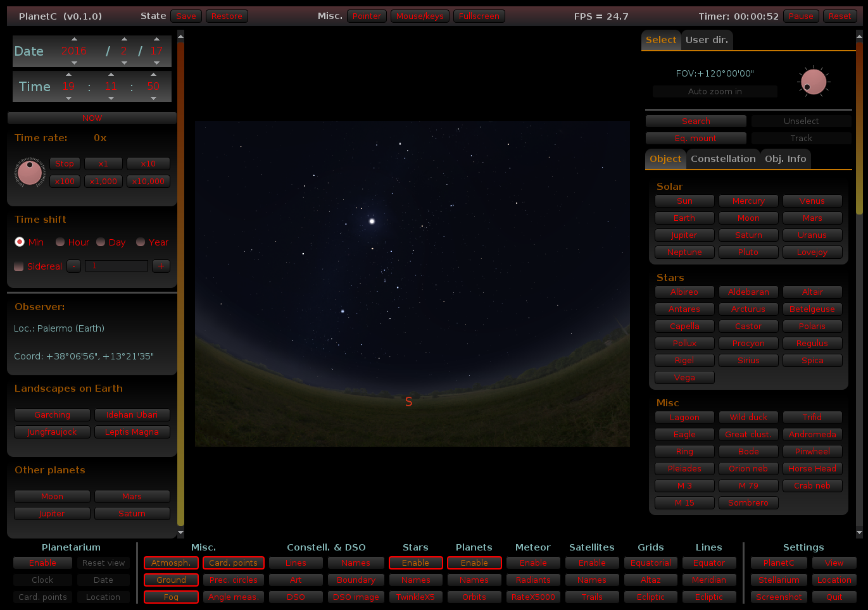
Task: Decrease the minutes with the down arrow
Action: (111, 98)
